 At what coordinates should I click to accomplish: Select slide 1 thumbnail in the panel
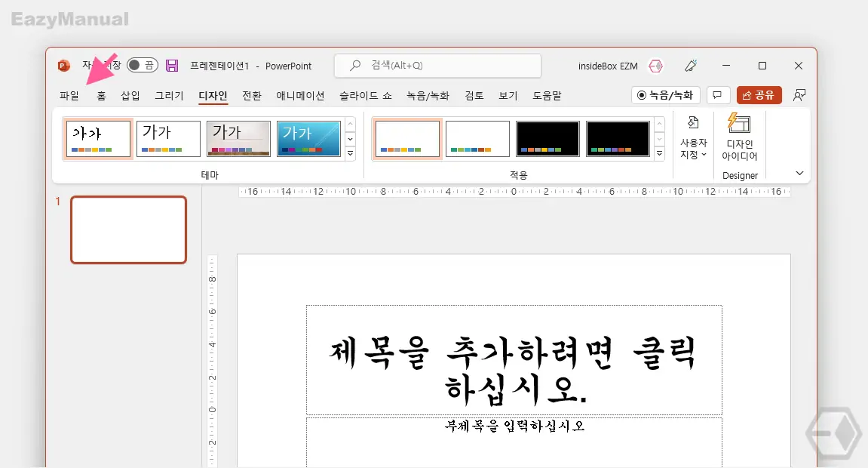128,230
